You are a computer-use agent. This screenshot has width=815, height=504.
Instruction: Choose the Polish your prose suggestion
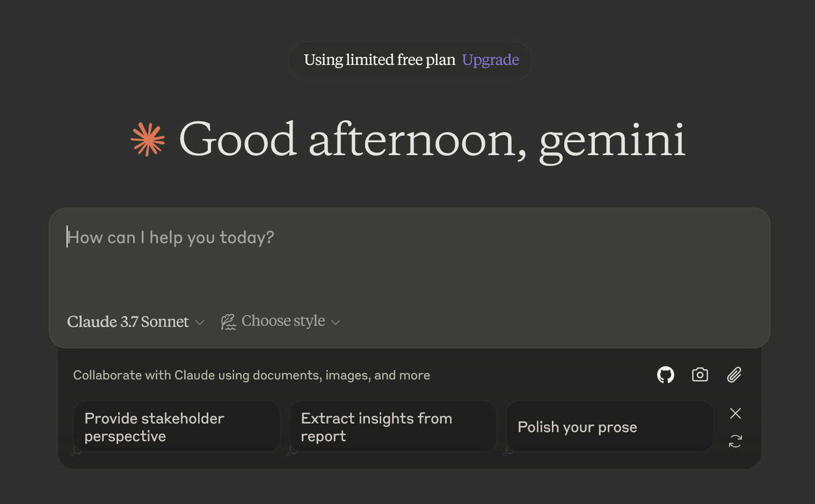pyautogui.click(x=609, y=427)
